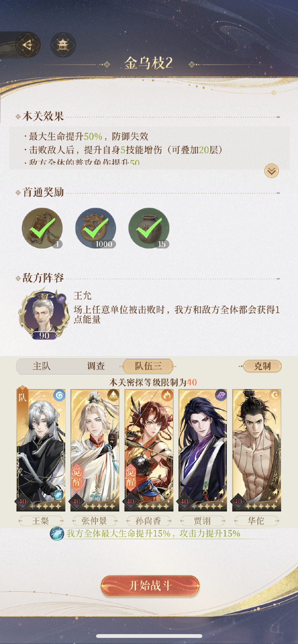
Task: Open the pavilion home icon
Action: 63,45
